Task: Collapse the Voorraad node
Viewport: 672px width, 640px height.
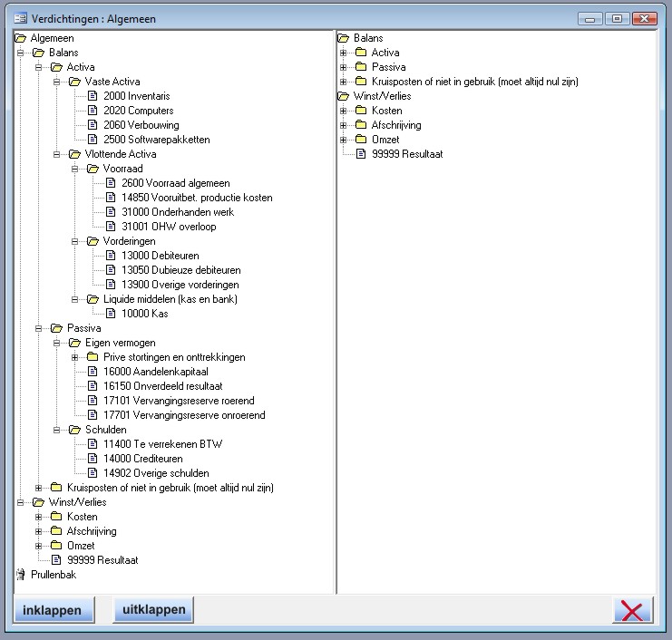Action: click(74, 169)
